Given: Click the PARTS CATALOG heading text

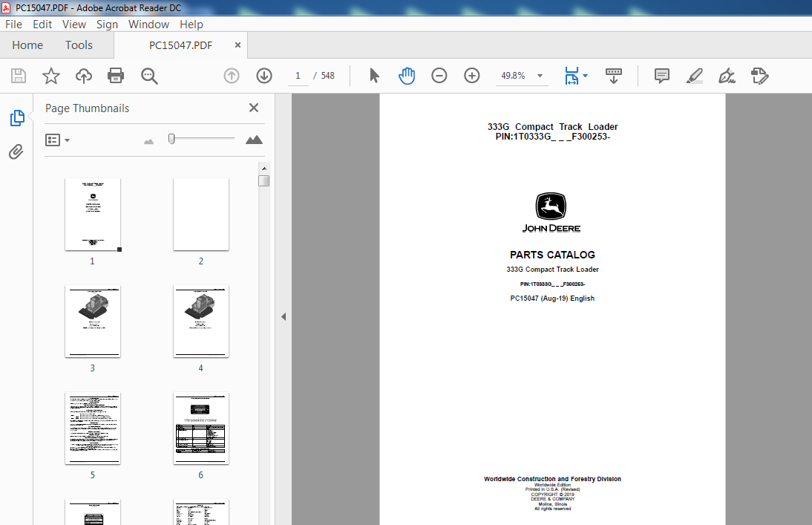Looking at the screenshot, I should 552,255.
